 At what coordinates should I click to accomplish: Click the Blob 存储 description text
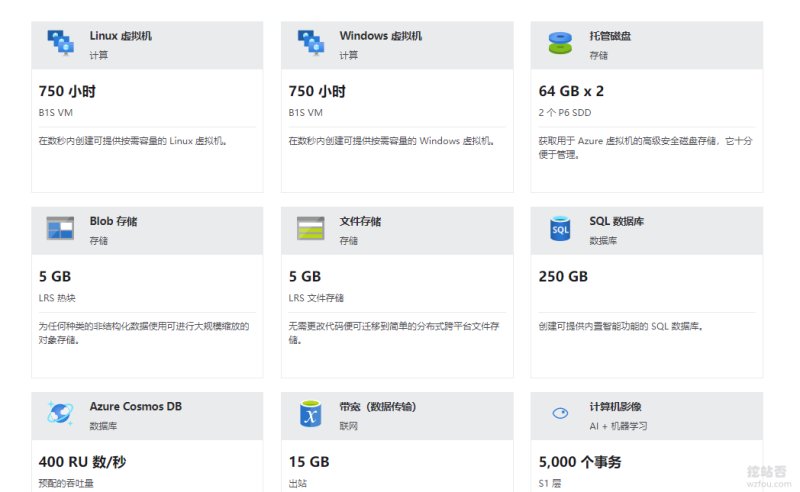(x=144, y=333)
